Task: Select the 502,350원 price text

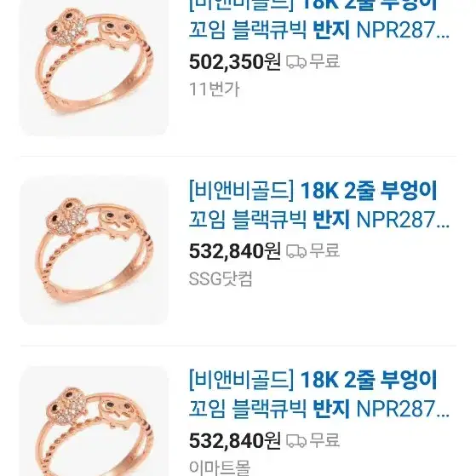Action: coord(235,62)
